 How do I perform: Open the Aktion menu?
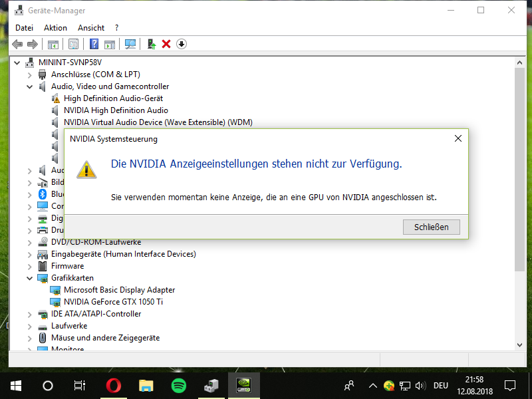pyautogui.click(x=55, y=28)
